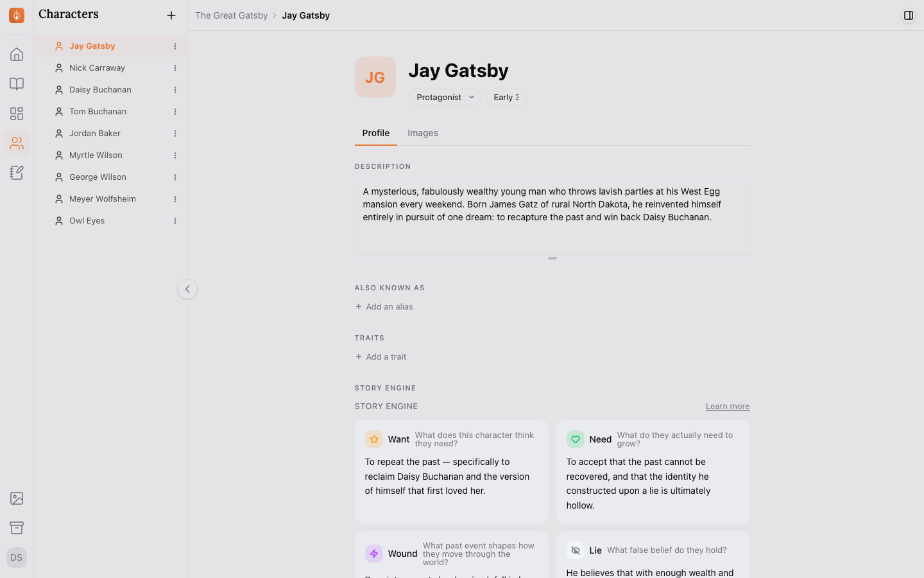Open the notebook notes icon
Screen dimensions: 924x578
pyautogui.click(x=17, y=173)
